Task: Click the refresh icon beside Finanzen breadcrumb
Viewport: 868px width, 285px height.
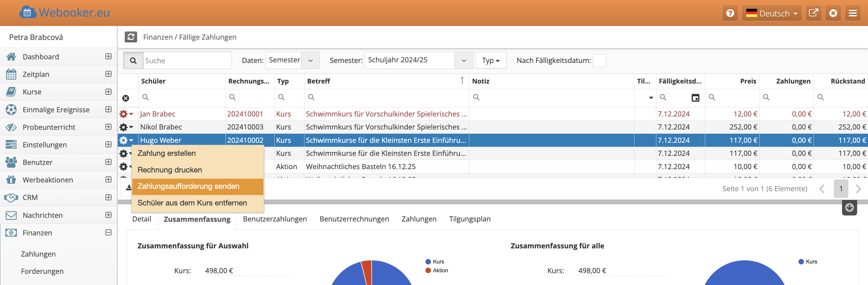Action: (131, 37)
